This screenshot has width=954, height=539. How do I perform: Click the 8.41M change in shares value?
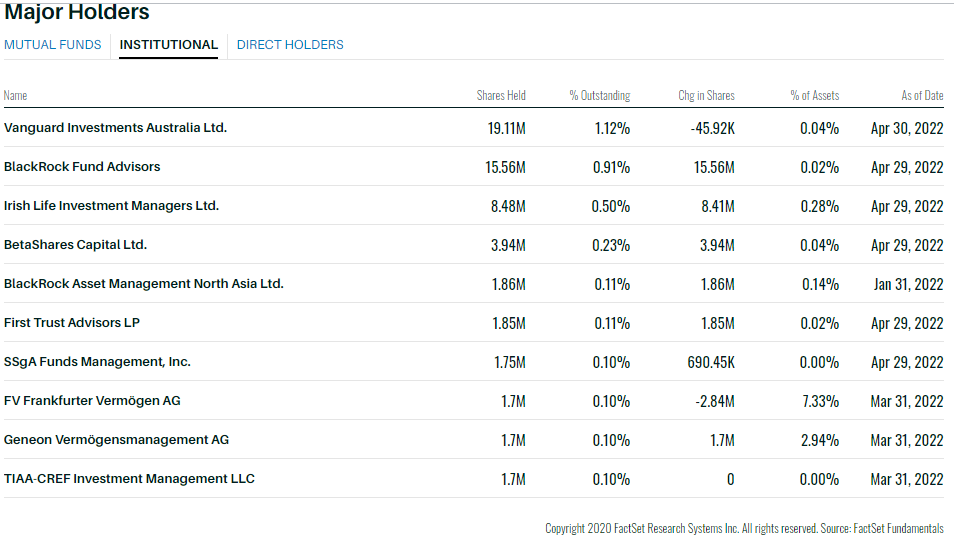(718, 206)
